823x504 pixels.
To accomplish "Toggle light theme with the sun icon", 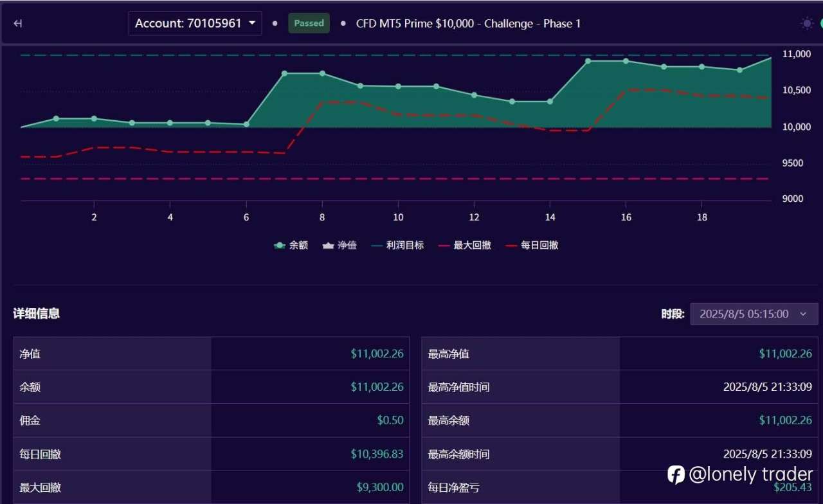I will pos(807,24).
